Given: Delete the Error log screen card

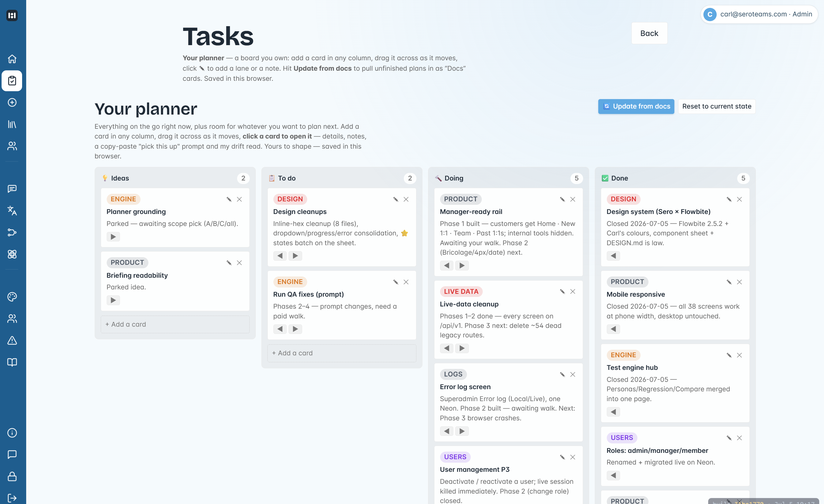Looking at the screenshot, I should pyautogui.click(x=573, y=374).
